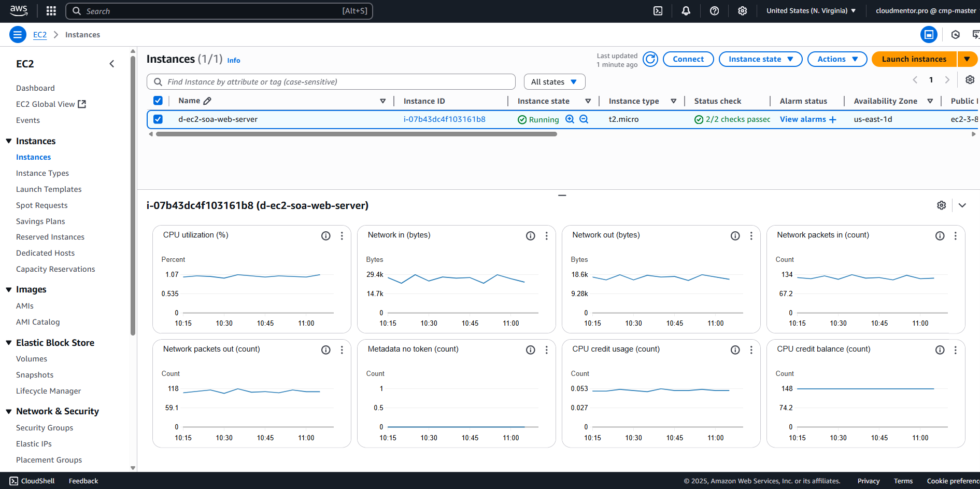Click the Find Instance search field
Image resolution: width=980 pixels, height=489 pixels.
pos(332,82)
